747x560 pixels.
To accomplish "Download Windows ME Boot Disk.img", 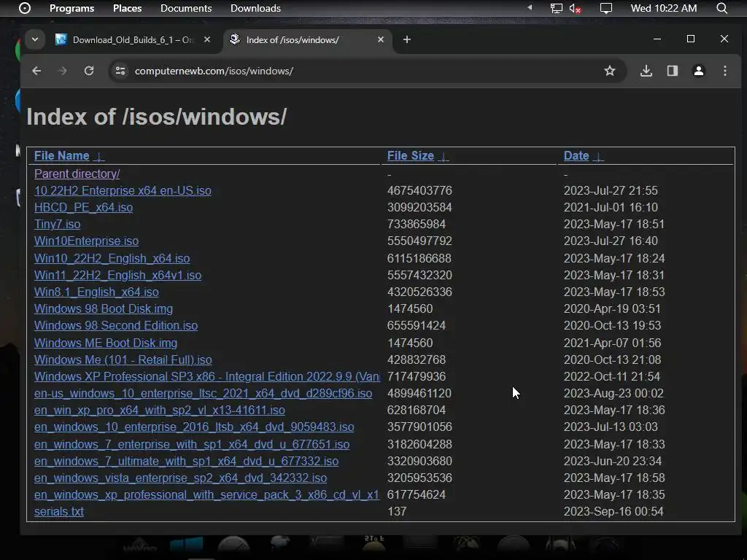I will coord(106,343).
